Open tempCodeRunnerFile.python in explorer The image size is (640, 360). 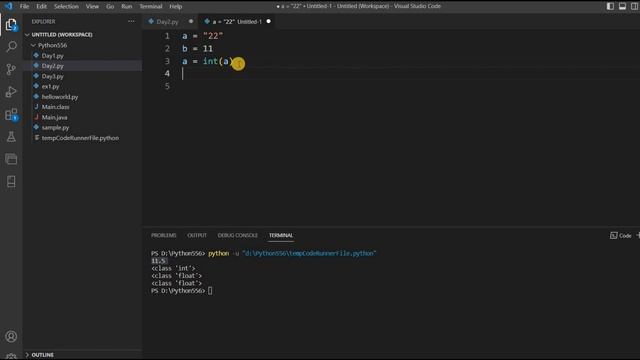[80, 138]
